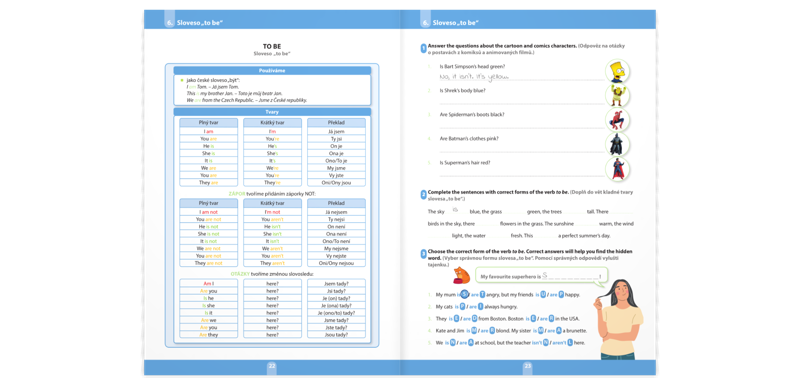Click the 'Používáme' section header
The height and width of the screenshot is (385, 800).
pos(272,70)
